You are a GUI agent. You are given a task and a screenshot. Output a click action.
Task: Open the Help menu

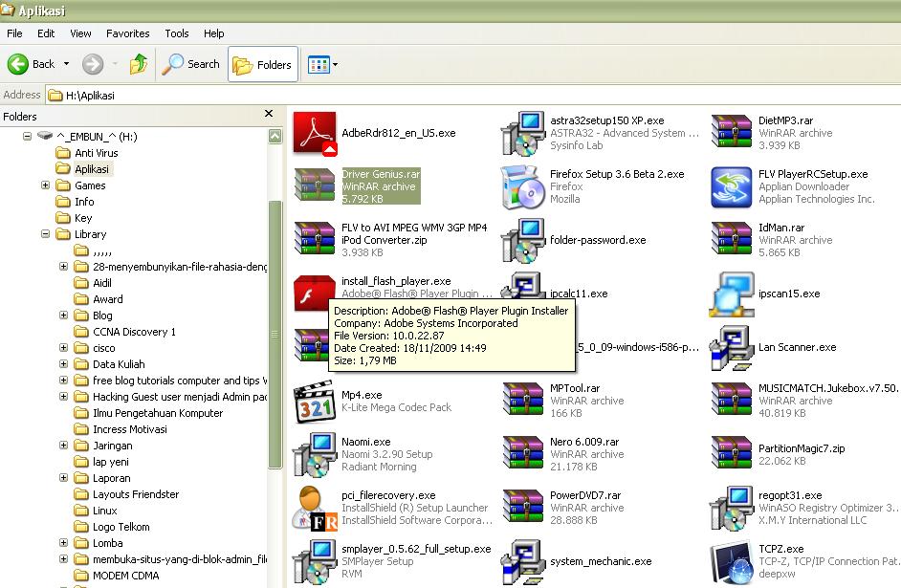tap(213, 33)
